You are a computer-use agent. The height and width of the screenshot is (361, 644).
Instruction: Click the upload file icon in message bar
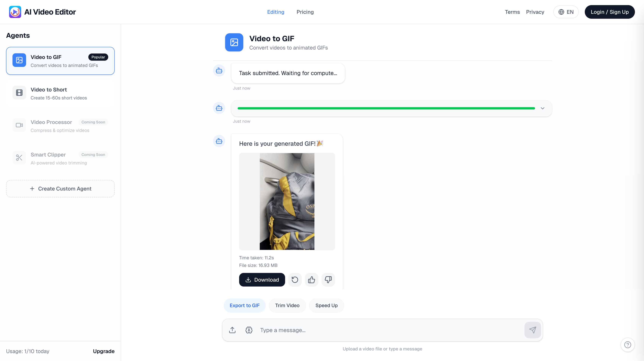[232, 330]
